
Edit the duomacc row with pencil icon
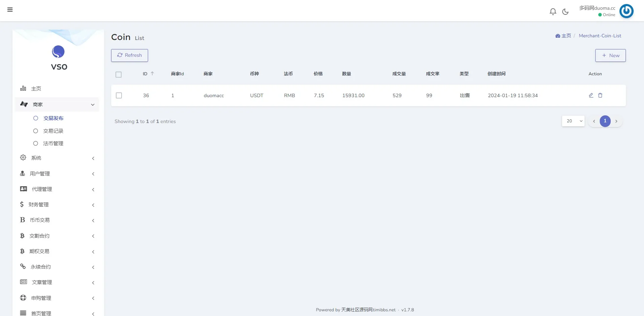click(x=591, y=95)
